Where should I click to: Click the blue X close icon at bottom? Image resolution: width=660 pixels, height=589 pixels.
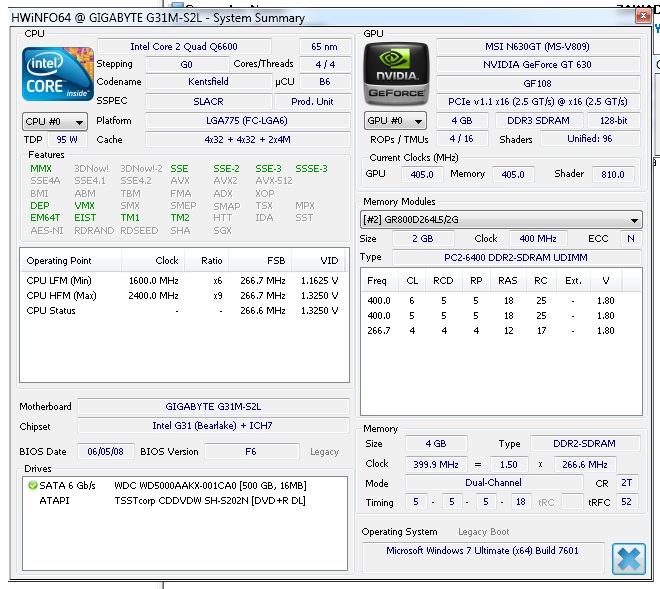click(628, 559)
